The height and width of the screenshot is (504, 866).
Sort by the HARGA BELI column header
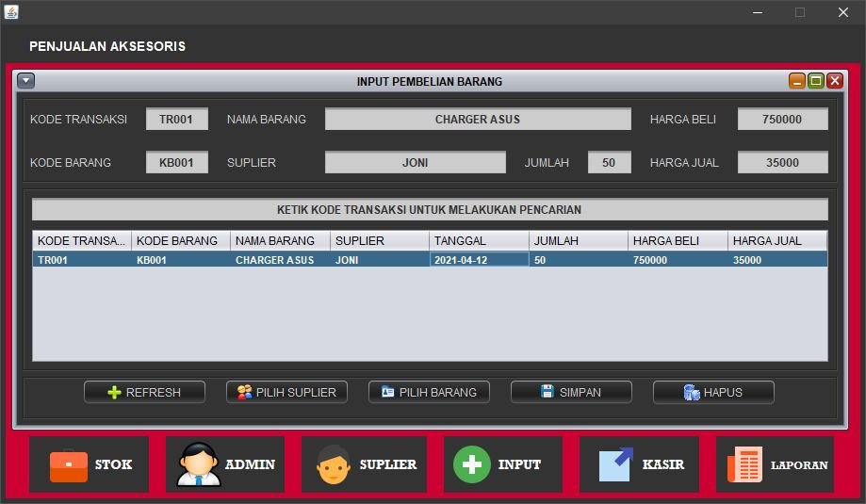(x=678, y=240)
